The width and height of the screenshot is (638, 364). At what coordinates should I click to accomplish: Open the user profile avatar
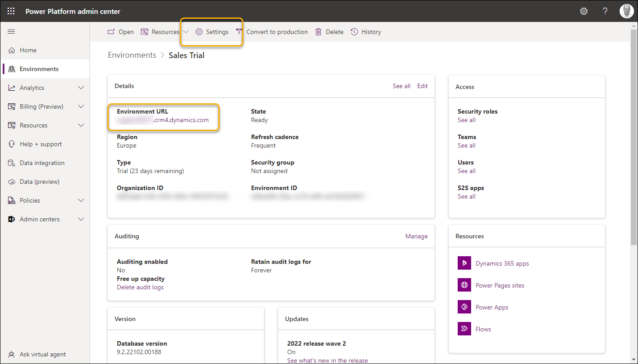coord(627,11)
